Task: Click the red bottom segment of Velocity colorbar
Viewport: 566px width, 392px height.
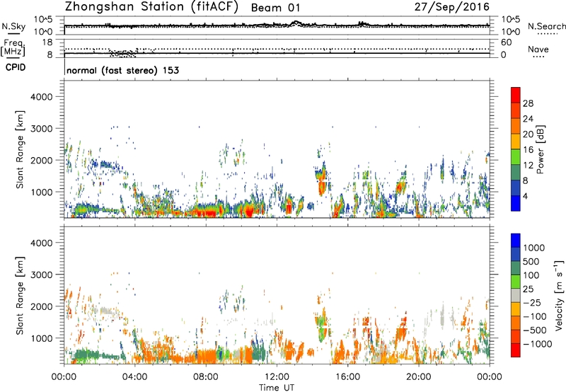Action: [x=516, y=350]
